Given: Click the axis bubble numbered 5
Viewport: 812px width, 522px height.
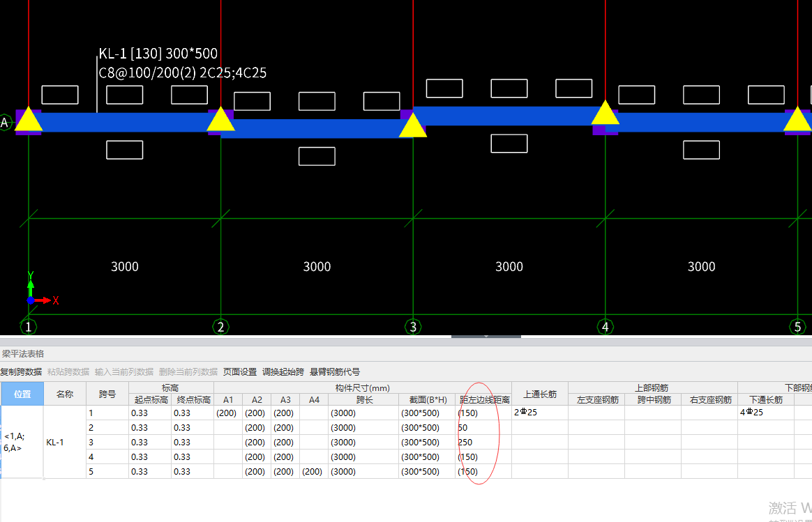Looking at the screenshot, I should click(797, 327).
